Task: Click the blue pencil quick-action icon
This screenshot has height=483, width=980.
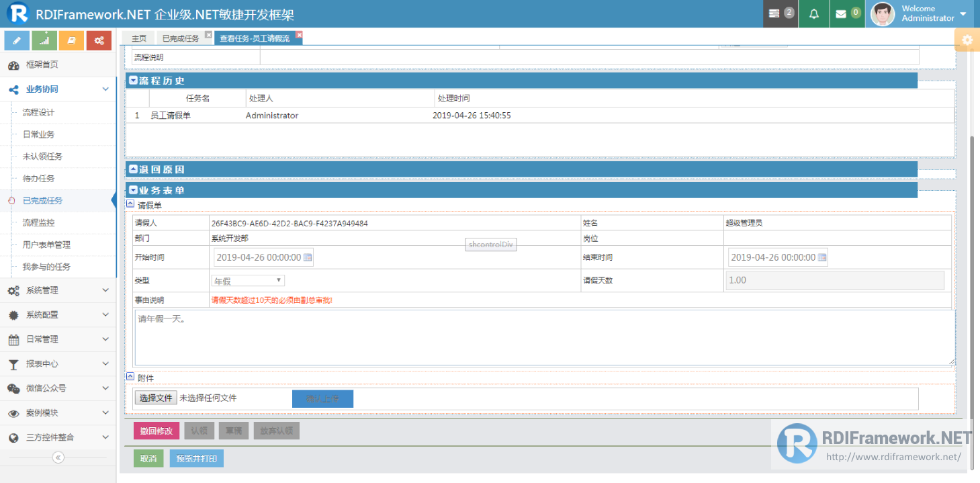Action: 17,41
